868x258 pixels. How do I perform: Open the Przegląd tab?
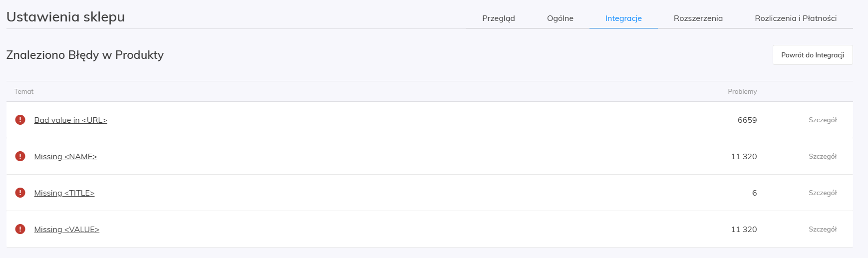[498, 18]
